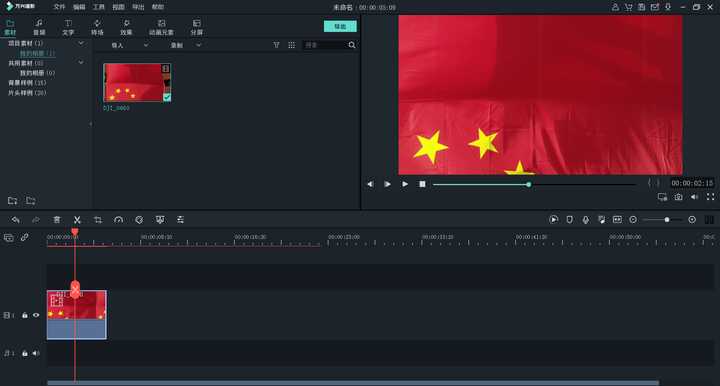Screen dimensions: 720x386
Task: Open the crop tool in timeline toolbar
Action: (98, 220)
